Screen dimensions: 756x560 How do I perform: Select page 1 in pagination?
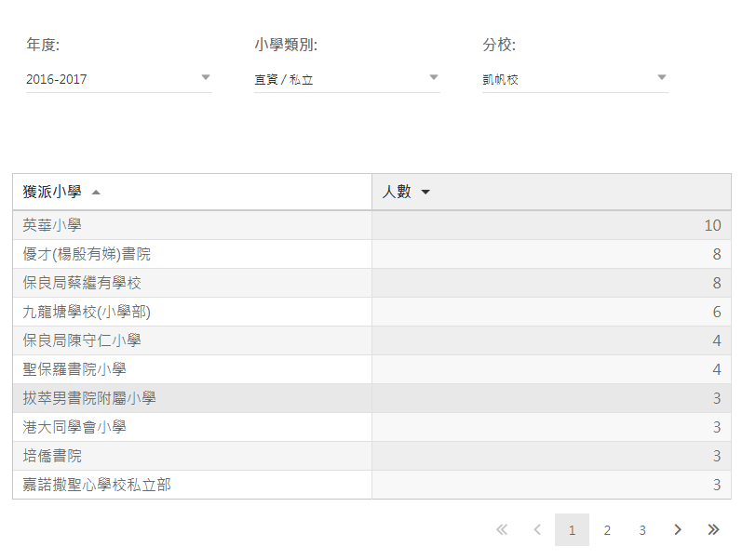click(x=572, y=530)
